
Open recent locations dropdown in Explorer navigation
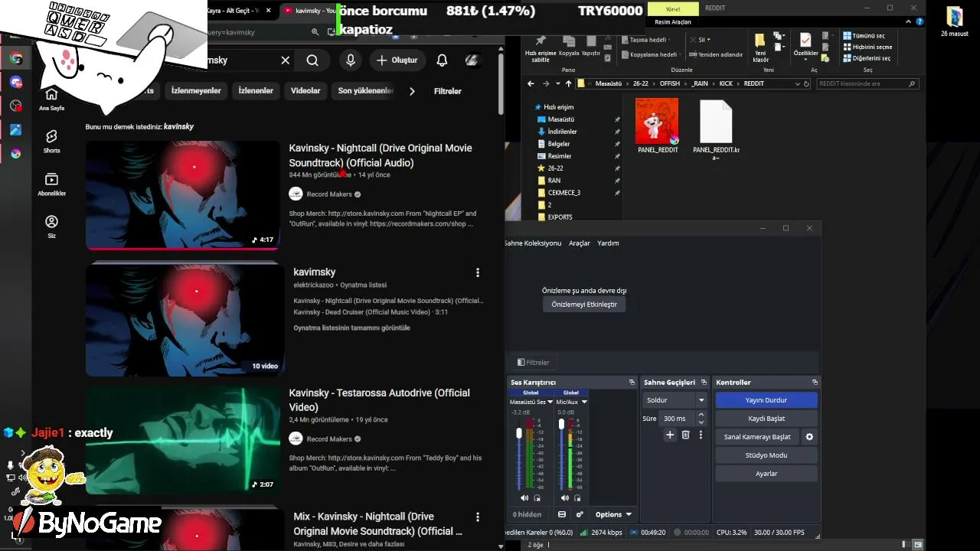click(557, 83)
